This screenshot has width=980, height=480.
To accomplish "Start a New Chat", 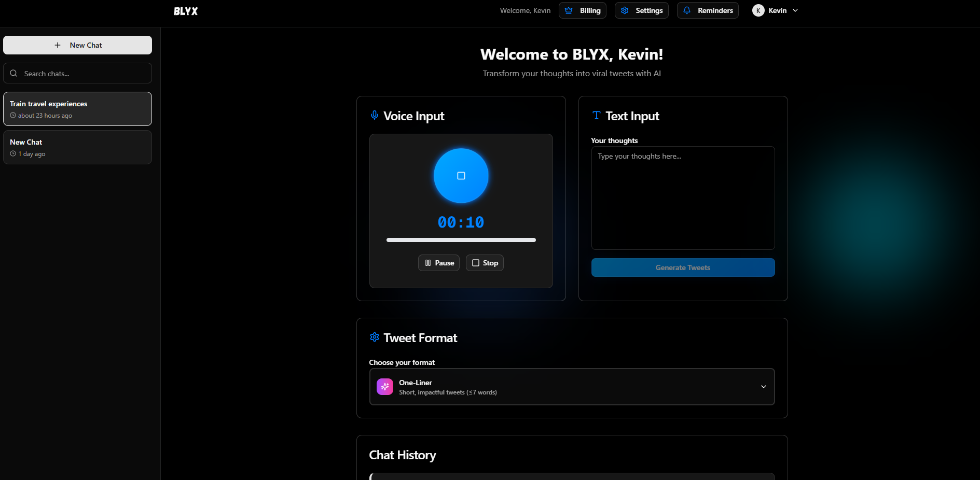I will pyautogui.click(x=77, y=45).
